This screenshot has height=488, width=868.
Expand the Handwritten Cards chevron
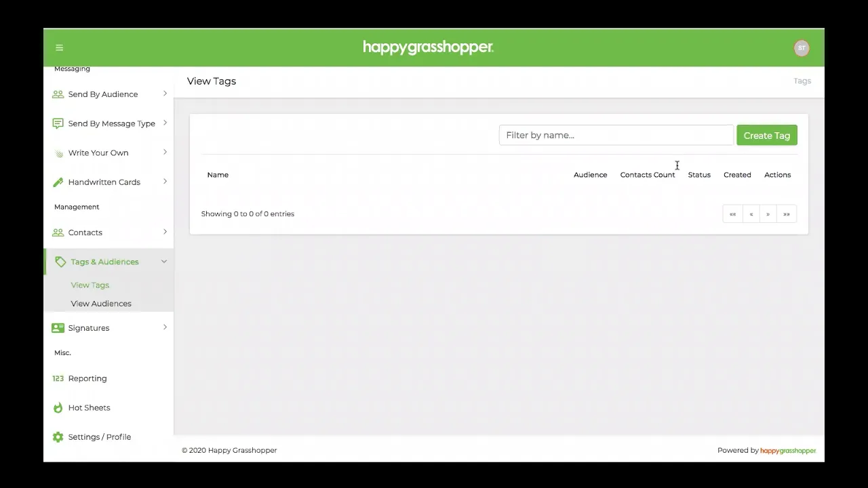tap(165, 181)
